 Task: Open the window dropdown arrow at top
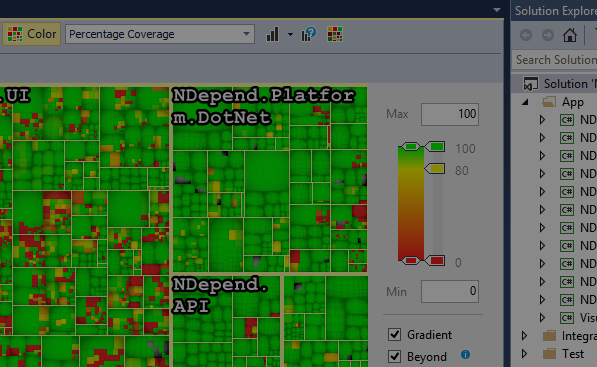[x=497, y=10]
